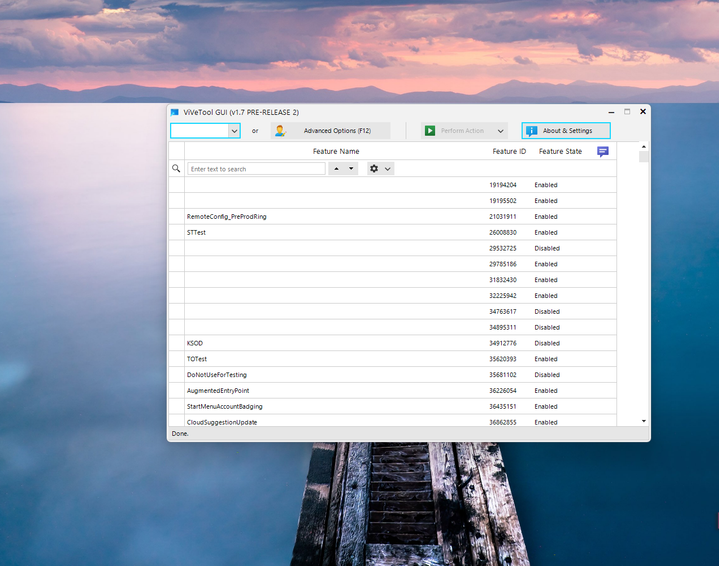Click the purple comment icon in header
The image size is (719, 566).
(603, 152)
